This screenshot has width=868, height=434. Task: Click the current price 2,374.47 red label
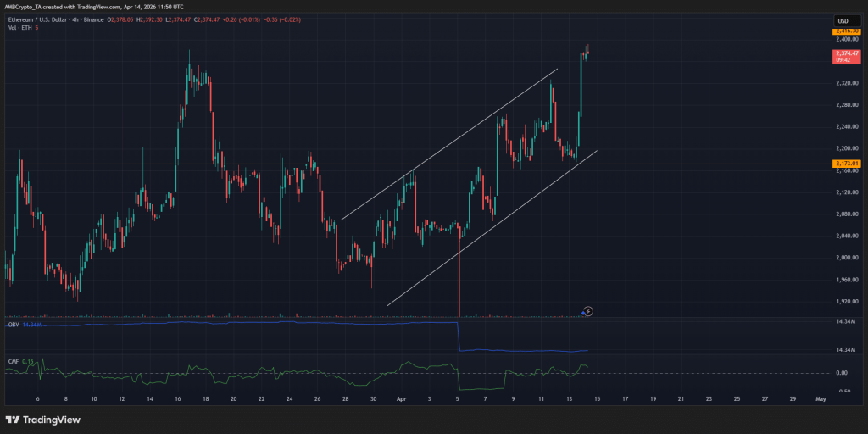(x=847, y=53)
